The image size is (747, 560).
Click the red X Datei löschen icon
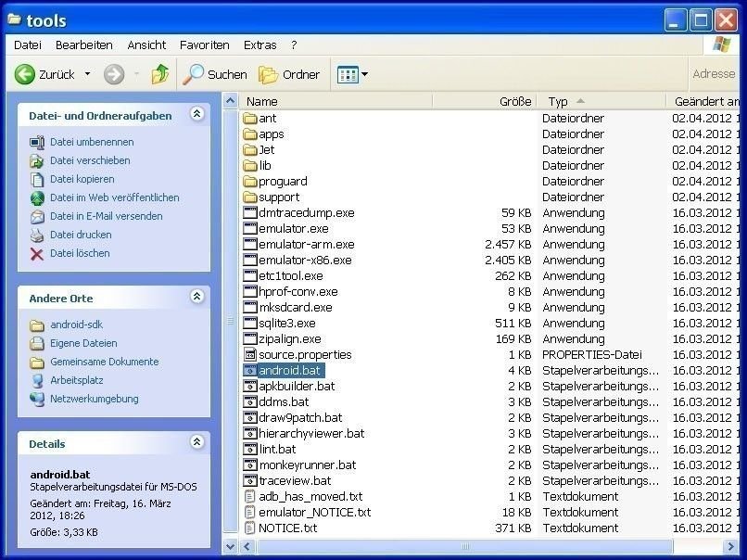[37, 253]
